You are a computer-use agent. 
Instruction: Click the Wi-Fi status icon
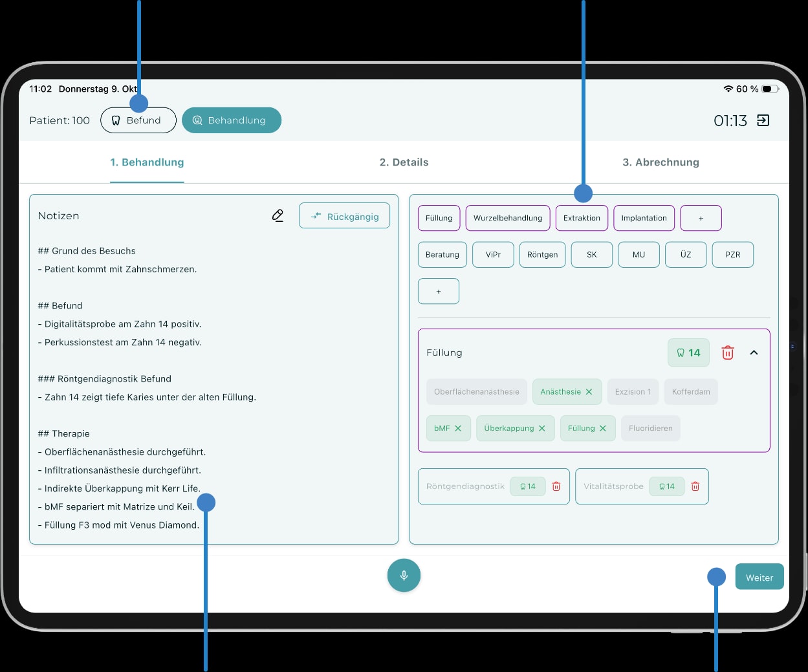728,89
